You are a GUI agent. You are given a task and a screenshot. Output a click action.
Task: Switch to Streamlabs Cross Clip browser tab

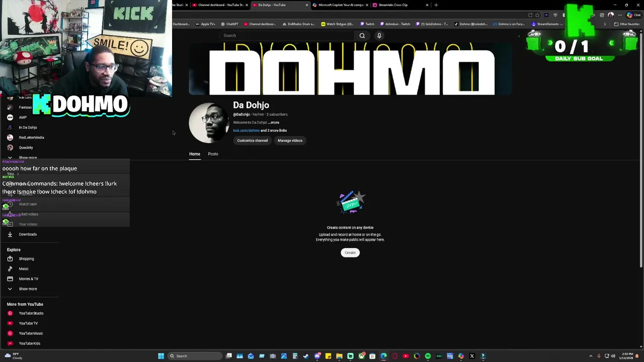point(400,5)
